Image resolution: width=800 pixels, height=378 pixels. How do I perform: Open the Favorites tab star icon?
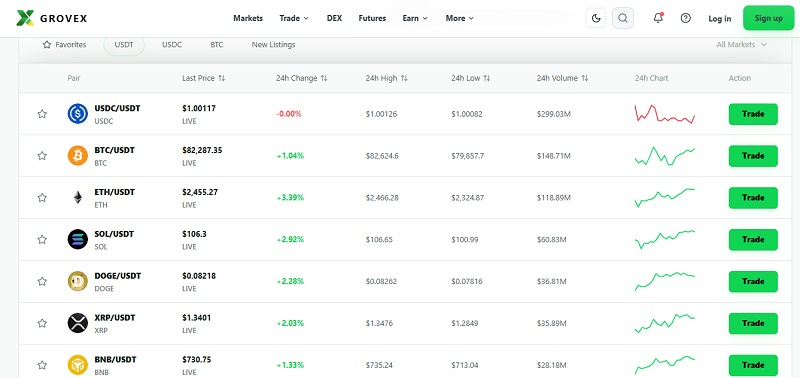click(x=47, y=45)
